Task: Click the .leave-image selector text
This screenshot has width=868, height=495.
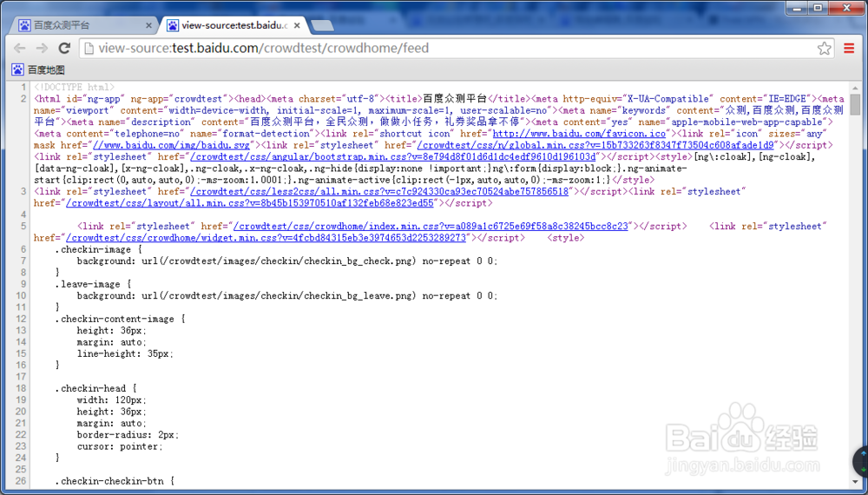Action: point(87,285)
